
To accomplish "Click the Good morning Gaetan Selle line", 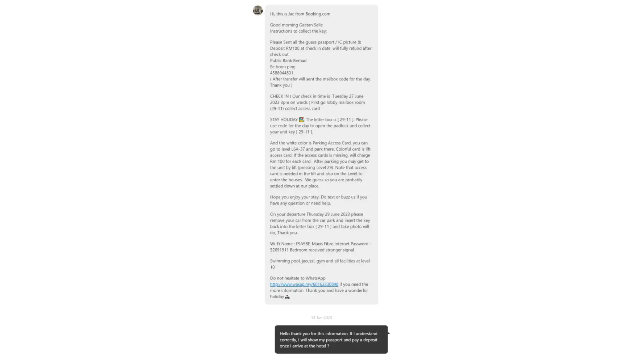I will [x=296, y=25].
